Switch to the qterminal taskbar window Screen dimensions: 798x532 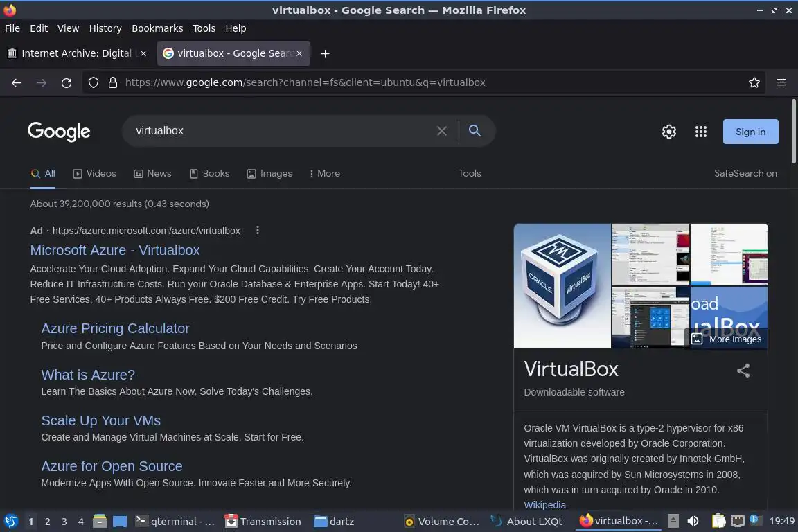click(x=175, y=522)
